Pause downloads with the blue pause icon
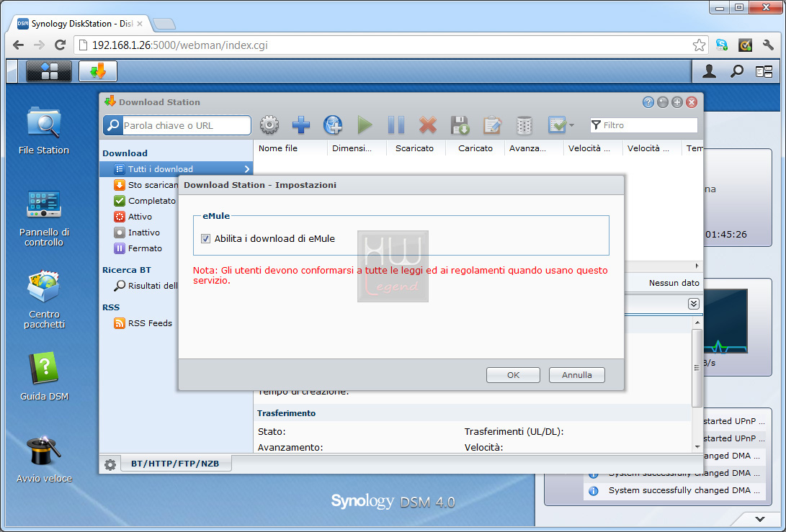Viewport: 786px width, 532px height. [x=396, y=125]
